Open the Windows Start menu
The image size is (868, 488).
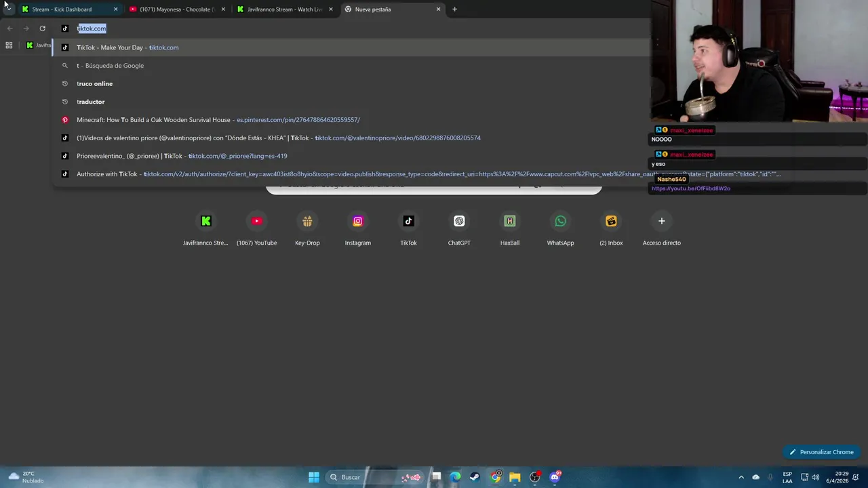[314, 477]
